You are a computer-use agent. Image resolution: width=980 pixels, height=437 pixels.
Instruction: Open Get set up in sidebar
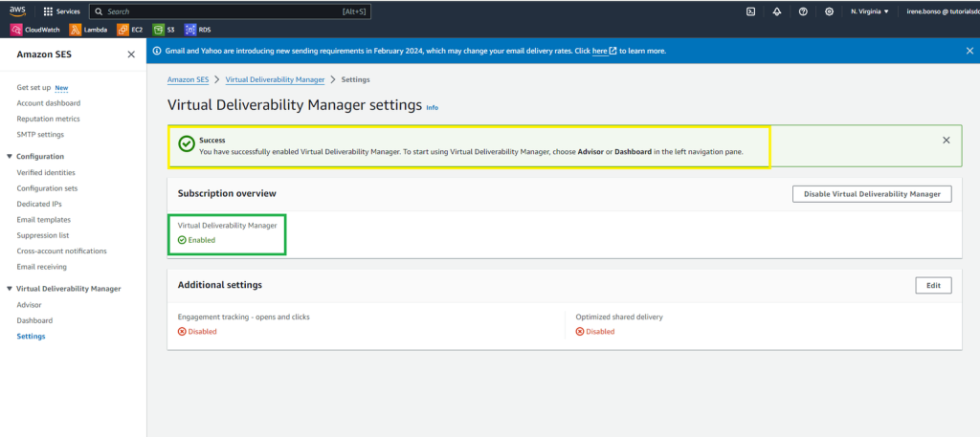tap(33, 87)
